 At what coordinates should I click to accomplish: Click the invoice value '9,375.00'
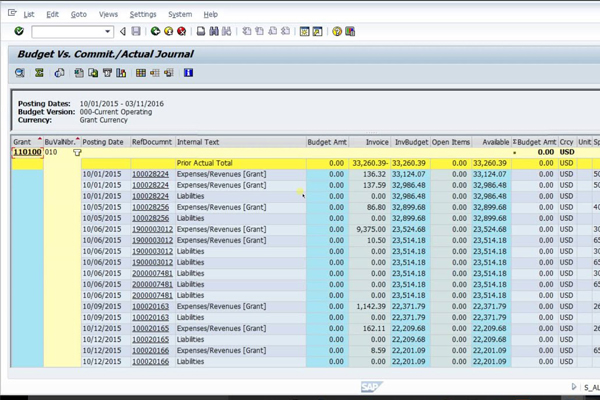point(371,229)
